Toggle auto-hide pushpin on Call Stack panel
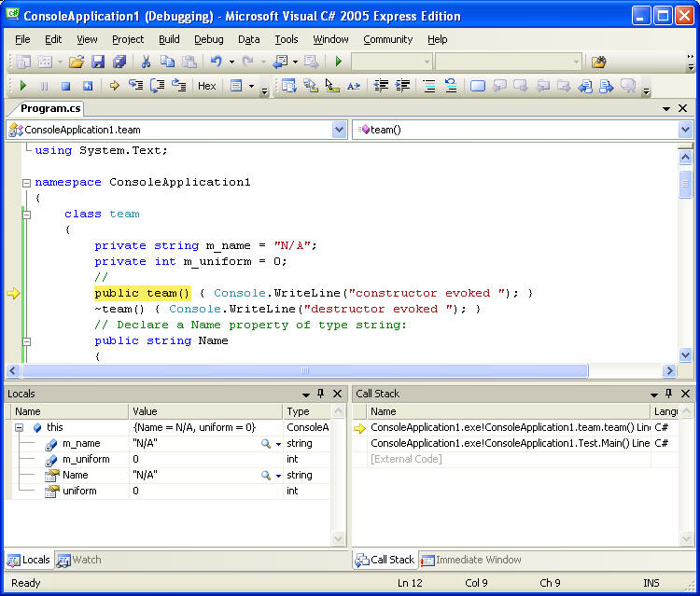The height and width of the screenshot is (596, 700). coord(668,394)
